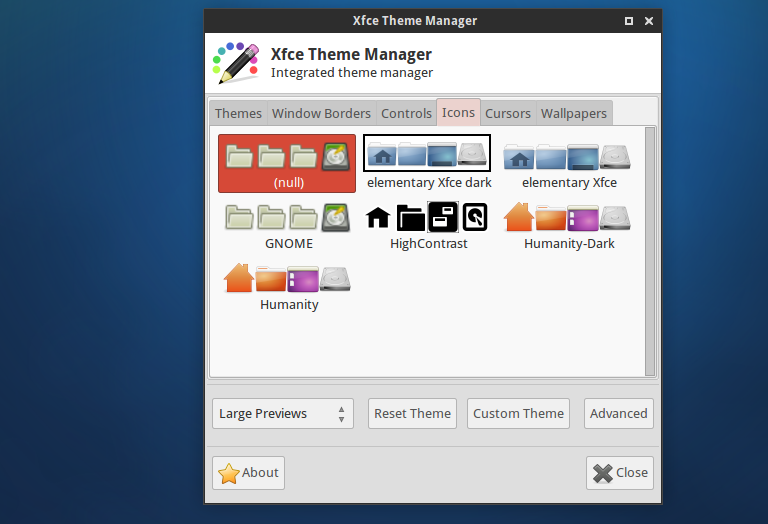Image resolution: width=768 pixels, height=524 pixels.
Task: Select the HighContrast icon theme
Action: pos(427,226)
